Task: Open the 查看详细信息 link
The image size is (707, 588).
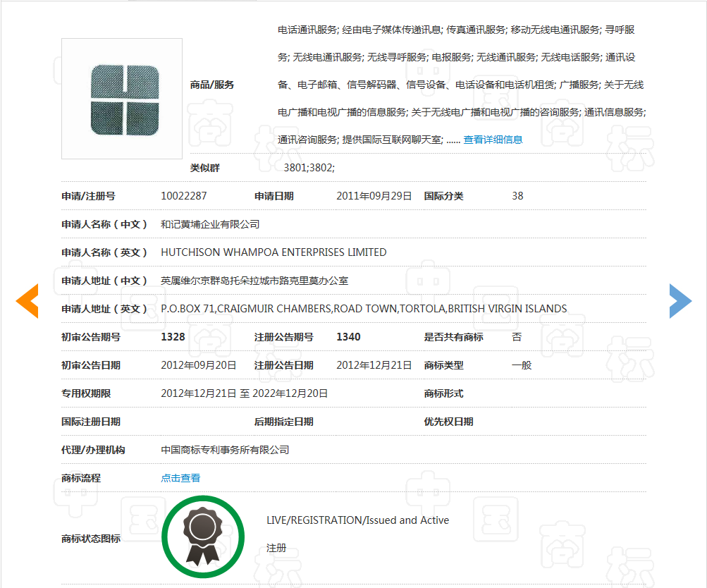Action: [493, 140]
